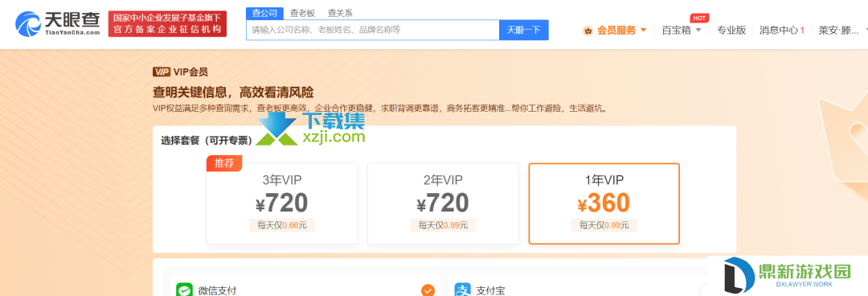
Task: Click the 国家中小企业发展子基金 red banner
Action: [x=167, y=24]
